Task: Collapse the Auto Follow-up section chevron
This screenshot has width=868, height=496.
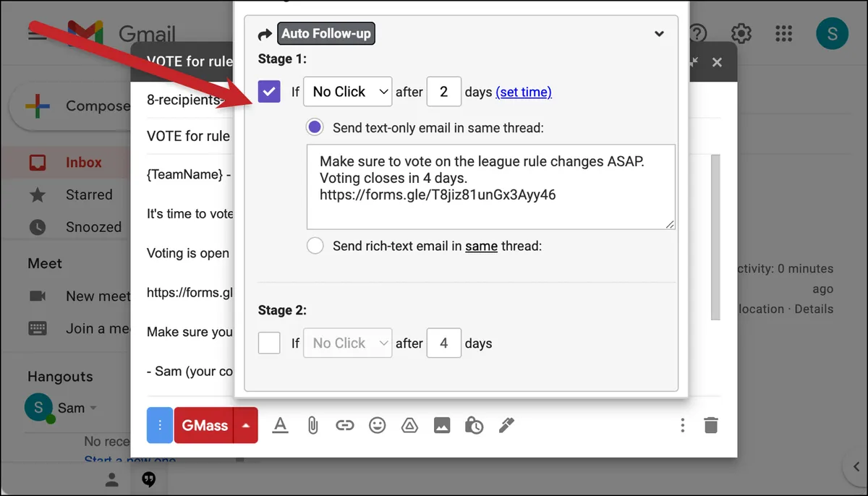Action: point(659,33)
